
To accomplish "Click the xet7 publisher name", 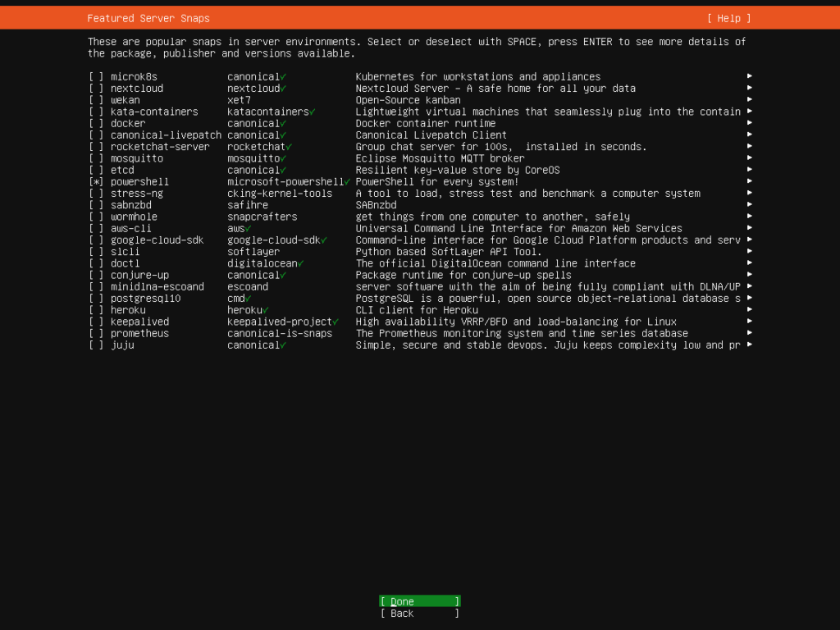I will (x=239, y=100).
